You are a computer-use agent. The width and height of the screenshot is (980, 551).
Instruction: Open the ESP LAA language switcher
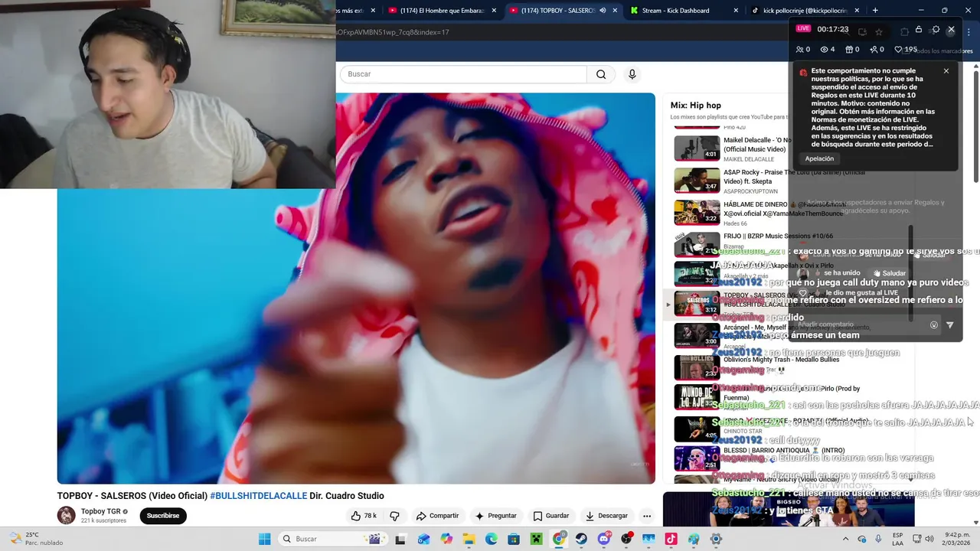coord(897,539)
